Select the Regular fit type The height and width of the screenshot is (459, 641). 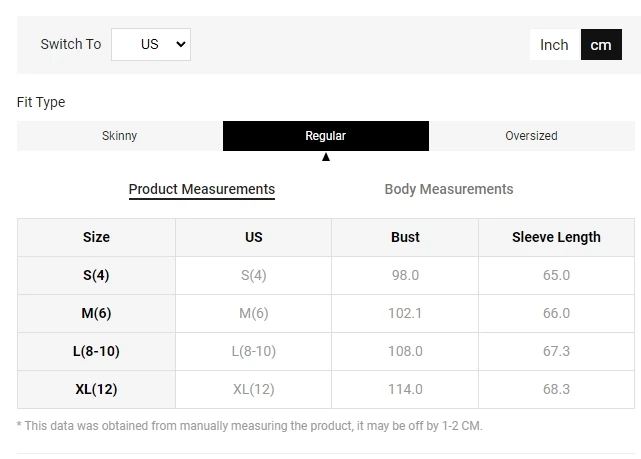pyautogui.click(x=326, y=136)
